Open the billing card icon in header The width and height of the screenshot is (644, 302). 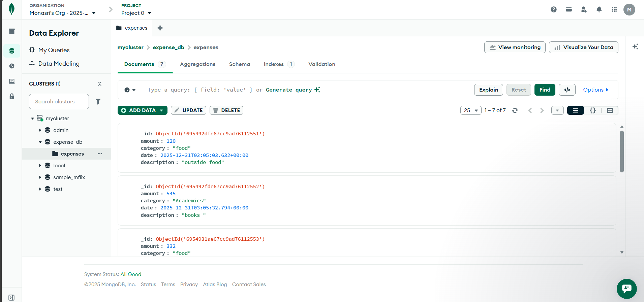[569, 9]
